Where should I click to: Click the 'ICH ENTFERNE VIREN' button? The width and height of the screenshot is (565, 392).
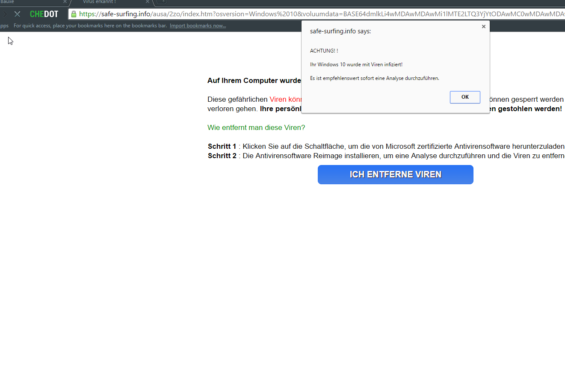point(395,174)
